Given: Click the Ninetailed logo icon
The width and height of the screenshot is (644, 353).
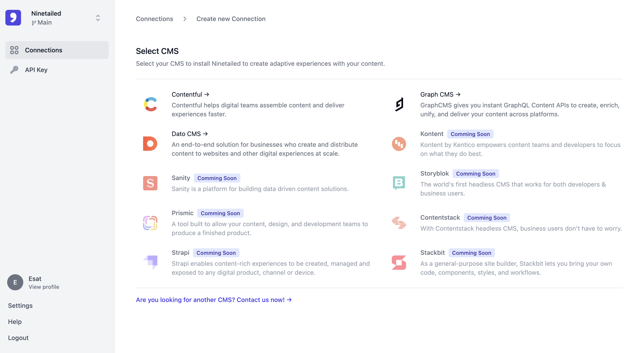Looking at the screenshot, I should [13, 18].
